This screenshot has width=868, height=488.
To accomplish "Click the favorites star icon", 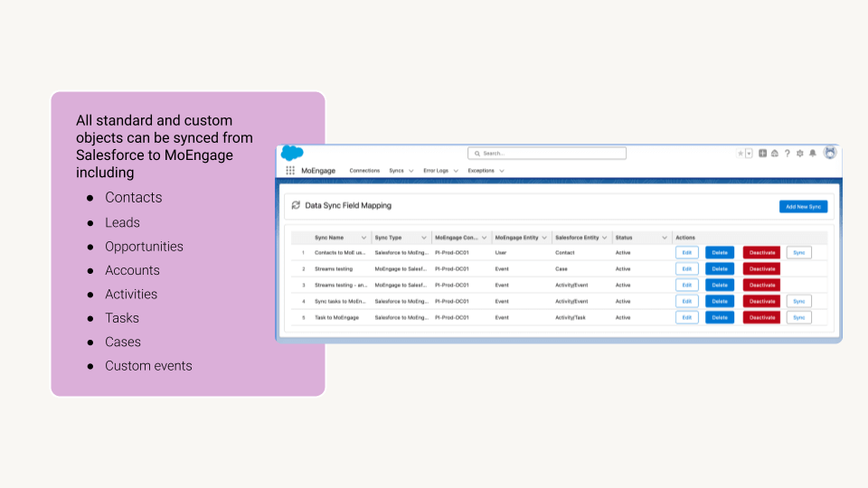I will [x=741, y=154].
